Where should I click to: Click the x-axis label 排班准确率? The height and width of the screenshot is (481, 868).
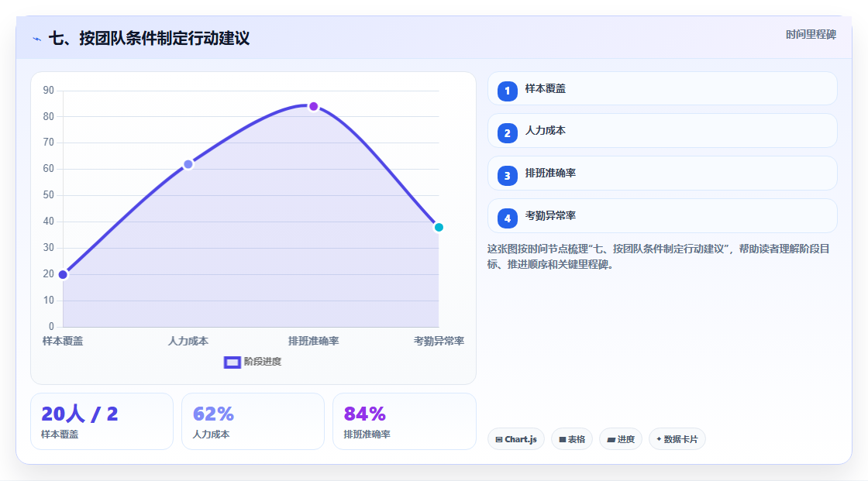click(313, 341)
